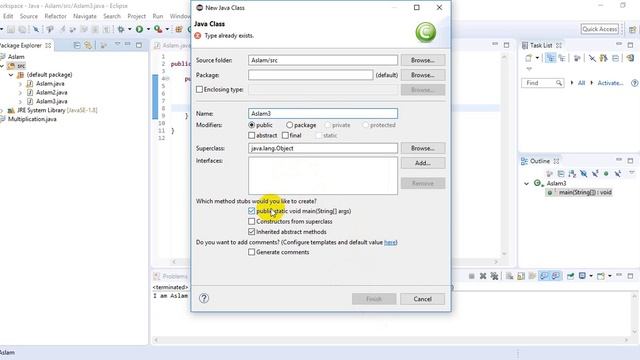Click the Task List help question mark icon
This screenshot has height=360, width=640.
click(x=634, y=83)
